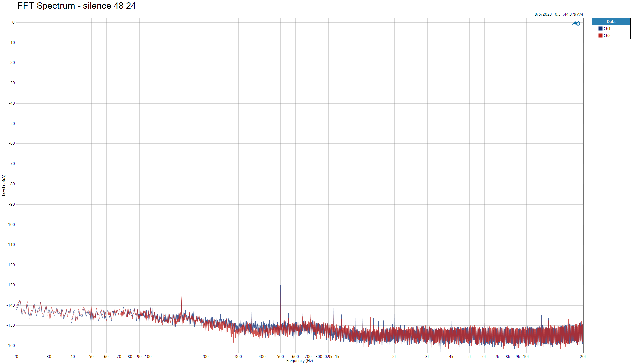The image size is (632, 364).
Task: Click the -140 level axis tick label
Action: click(11, 305)
